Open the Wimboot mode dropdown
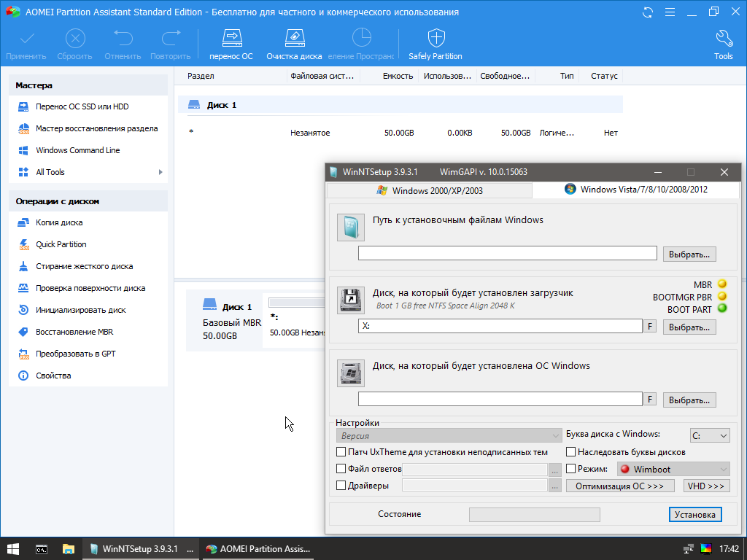This screenshot has height=560, width=747. point(673,469)
